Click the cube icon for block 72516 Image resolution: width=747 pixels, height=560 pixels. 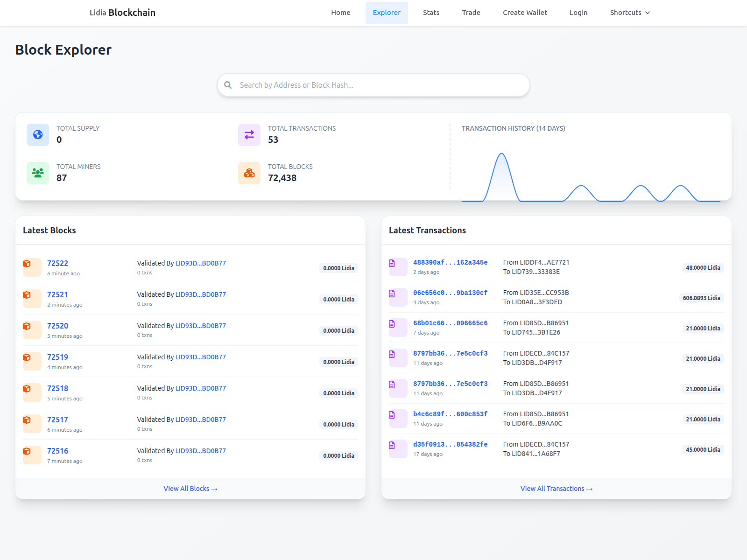(x=27, y=451)
